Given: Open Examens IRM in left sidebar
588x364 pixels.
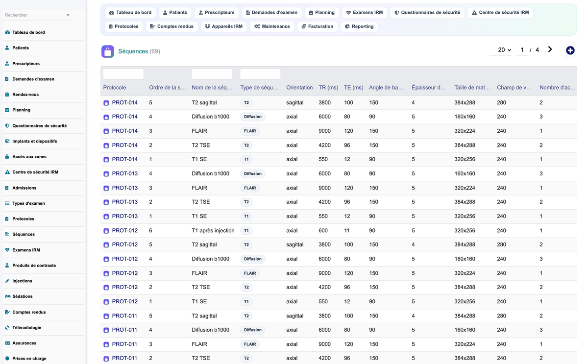Looking at the screenshot, I should pos(26,250).
